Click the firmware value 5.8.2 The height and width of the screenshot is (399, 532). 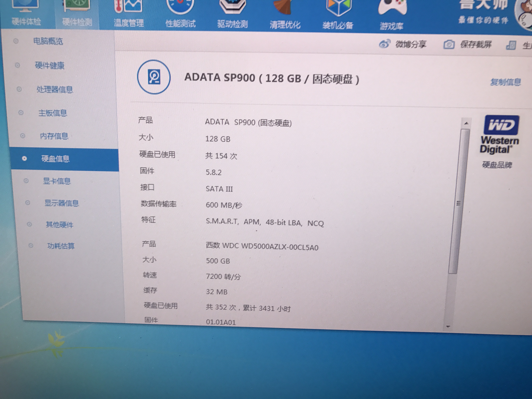coord(214,172)
